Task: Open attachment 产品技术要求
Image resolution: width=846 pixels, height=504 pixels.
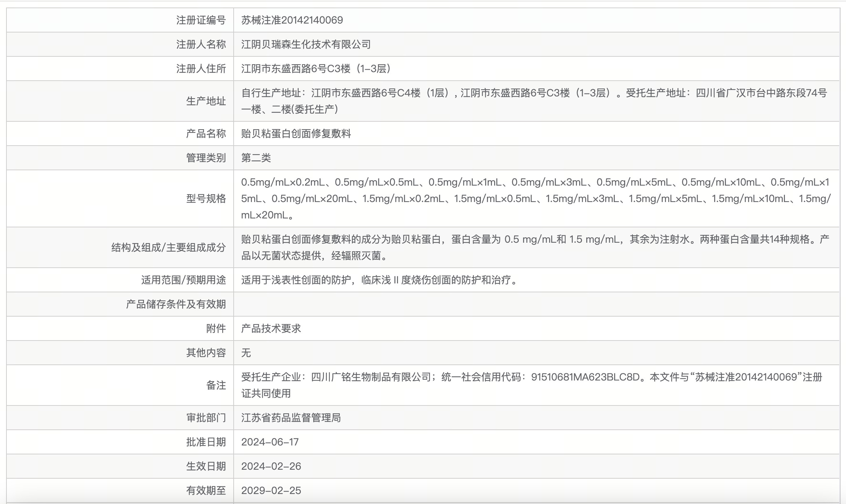Action: tap(271, 328)
